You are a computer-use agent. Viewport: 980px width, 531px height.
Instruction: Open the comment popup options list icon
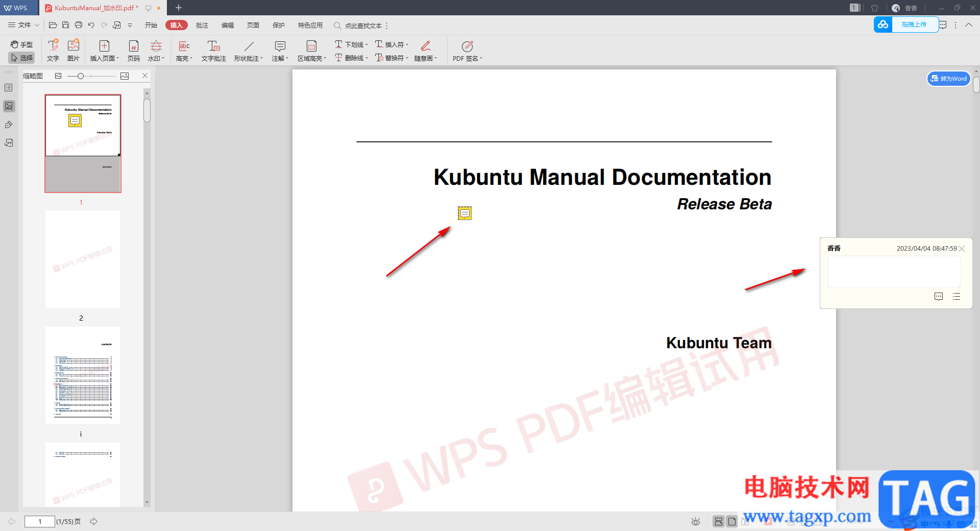coord(957,297)
